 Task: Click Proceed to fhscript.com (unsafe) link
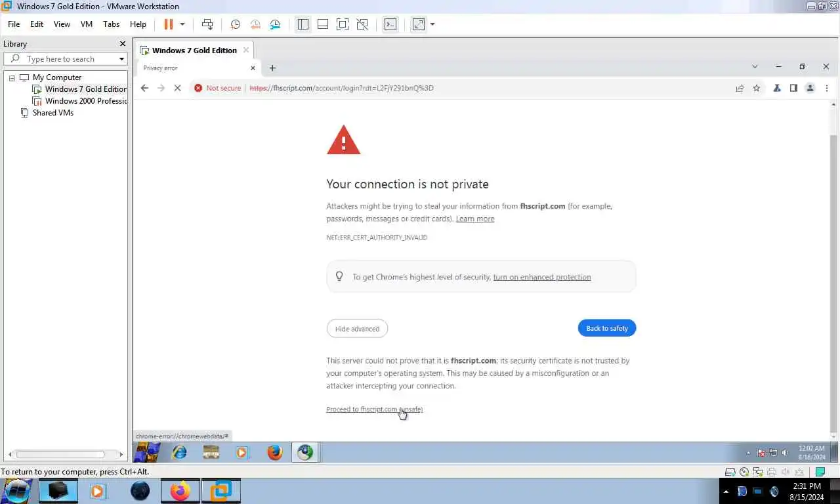pyautogui.click(x=375, y=409)
